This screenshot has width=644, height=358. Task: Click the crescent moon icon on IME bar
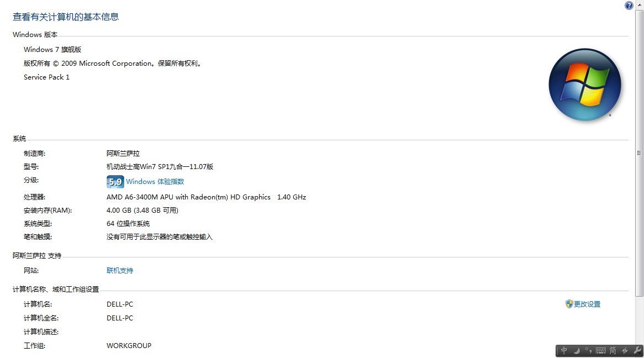pyautogui.click(x=577, y=351)
